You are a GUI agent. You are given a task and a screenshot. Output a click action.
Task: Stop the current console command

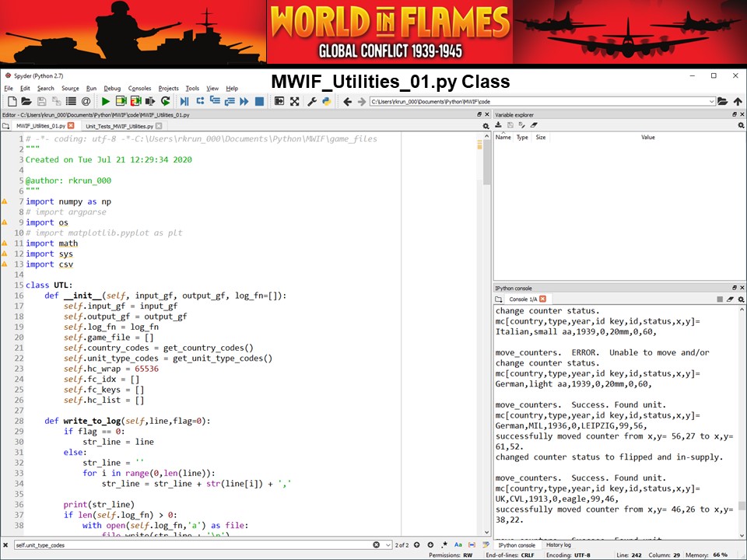(x=719, y=299)
